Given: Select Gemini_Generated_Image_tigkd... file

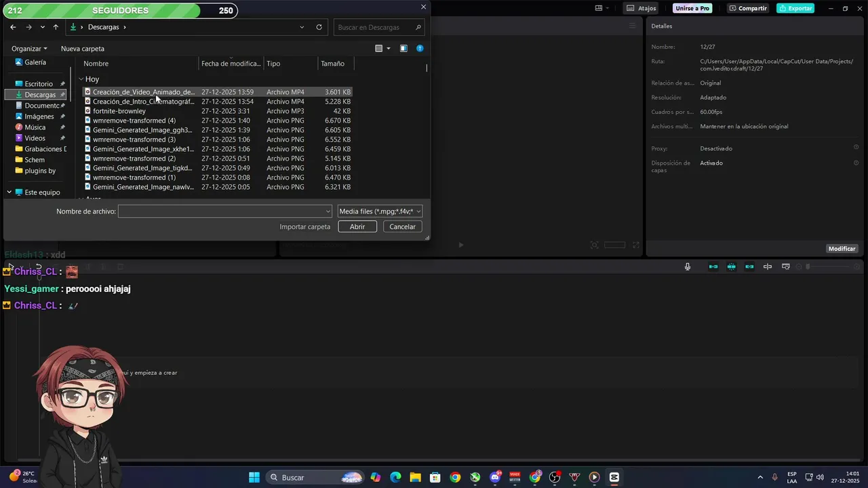Looking at the screenshot, I should point(218,168).
